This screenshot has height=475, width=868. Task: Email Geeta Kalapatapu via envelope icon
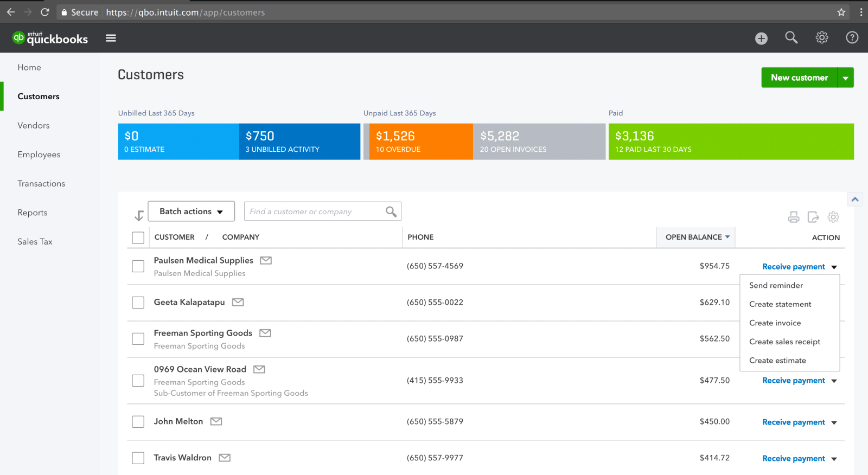tap(238, 302)
